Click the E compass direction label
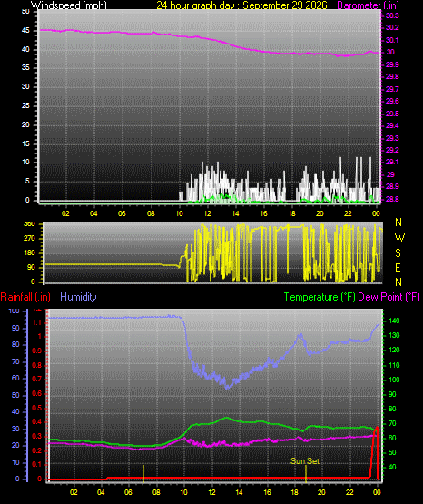This screenshot has width=423, height=504. (398, 267)
